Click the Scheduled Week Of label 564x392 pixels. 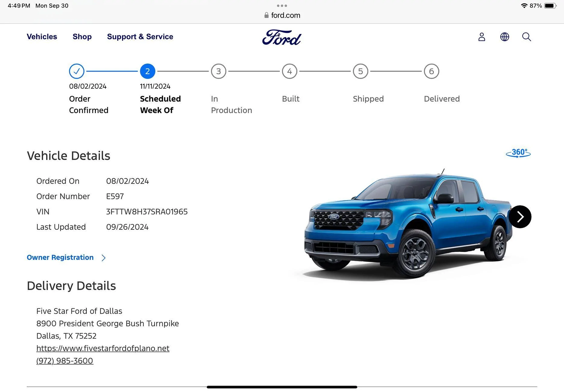point(160,104)
